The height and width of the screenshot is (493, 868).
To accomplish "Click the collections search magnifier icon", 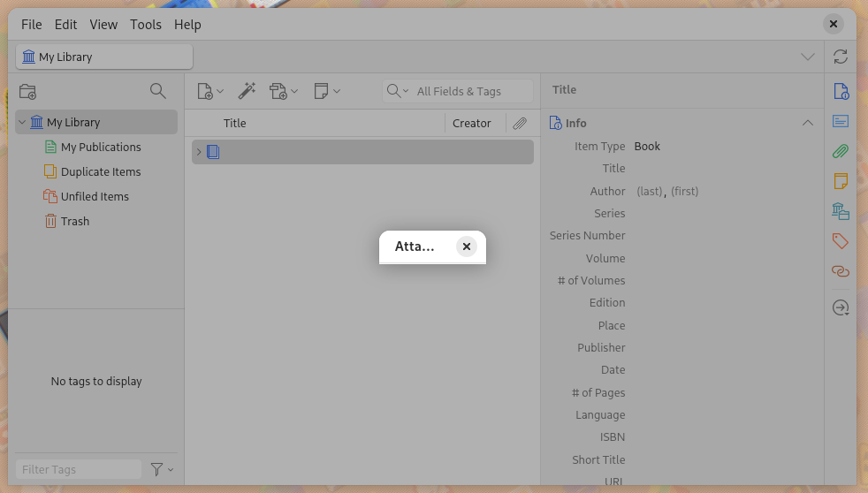I will [157, 91].
